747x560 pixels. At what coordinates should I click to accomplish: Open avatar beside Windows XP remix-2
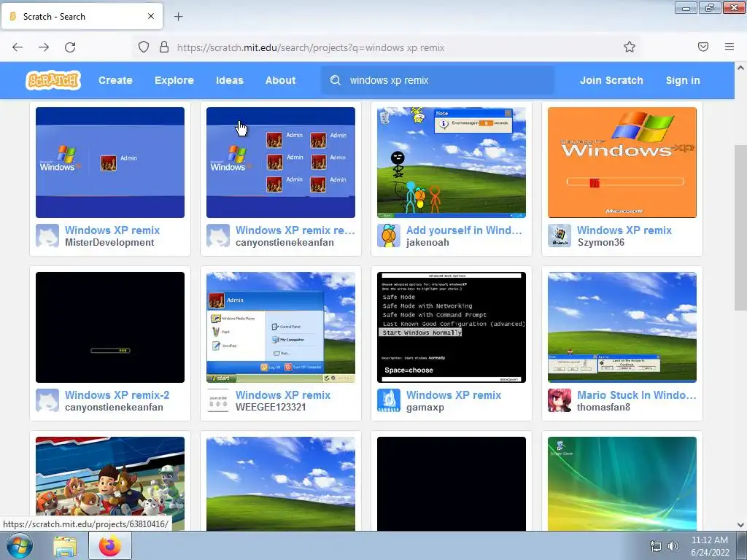[47, 400]
